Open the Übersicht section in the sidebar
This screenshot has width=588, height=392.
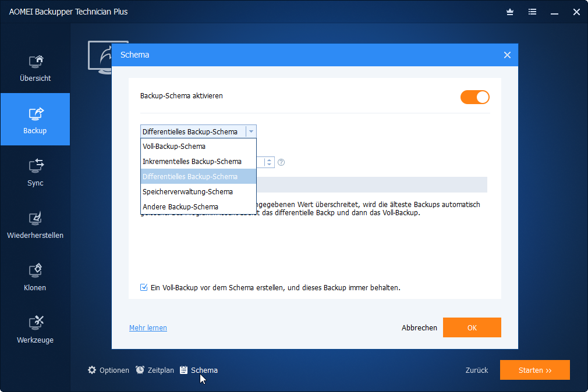click(35, 68)
